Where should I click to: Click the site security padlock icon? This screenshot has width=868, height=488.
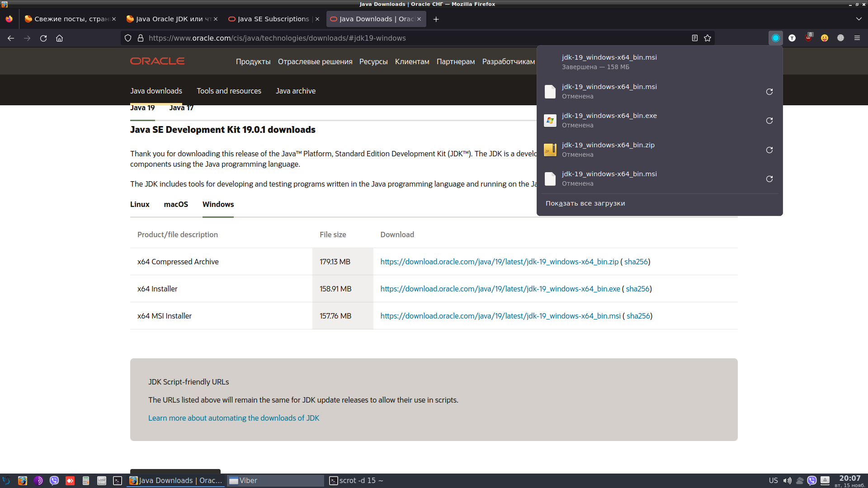141,38
